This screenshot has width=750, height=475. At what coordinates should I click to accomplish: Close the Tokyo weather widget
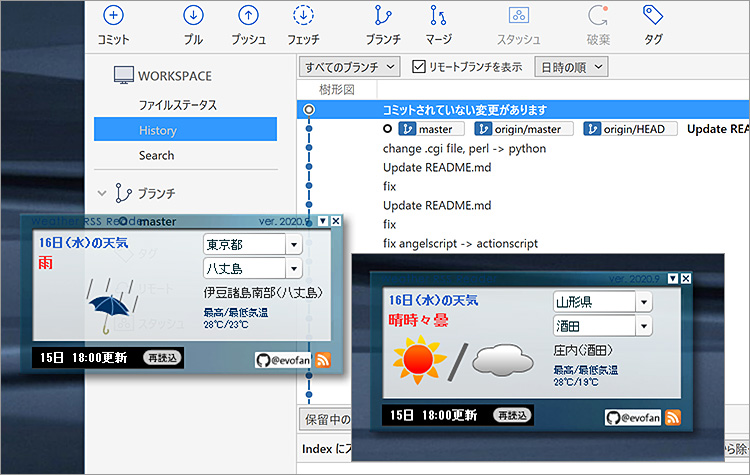[336, 221]
